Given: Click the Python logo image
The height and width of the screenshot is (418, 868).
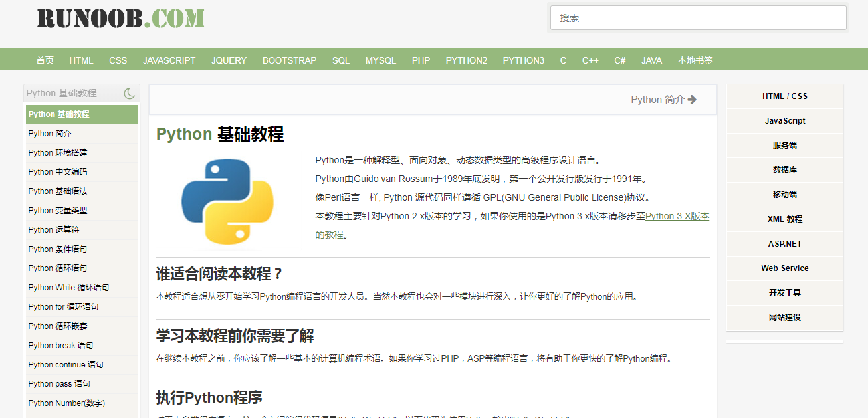Looking at the screenshot, I should click(x=227, y=201).
